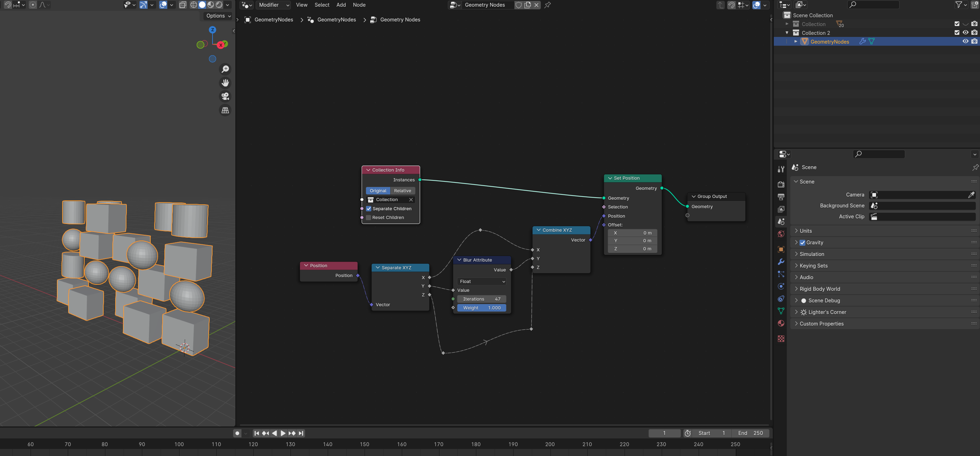Toggle viewport gizmo visibility button
Viewport: 980px width, 456px height.
[143, 5]
